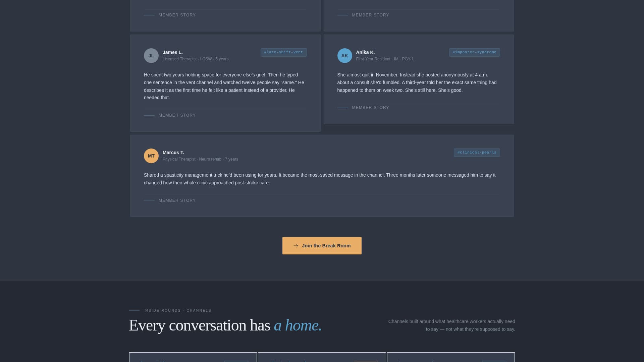644x362 pixels.
Task: Expand James L.'s MEMBER STORY section
Action: point(177,115)
